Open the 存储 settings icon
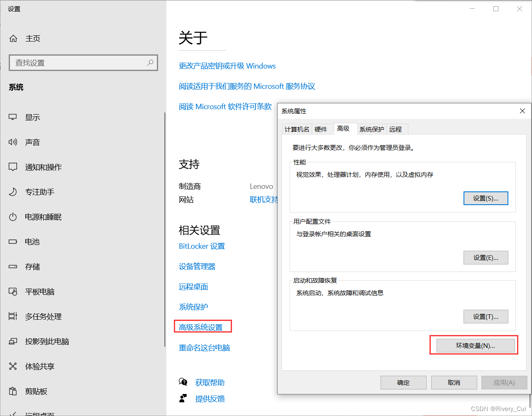The image size is (532, 416). pyautogui.click(x=13, y=267)
